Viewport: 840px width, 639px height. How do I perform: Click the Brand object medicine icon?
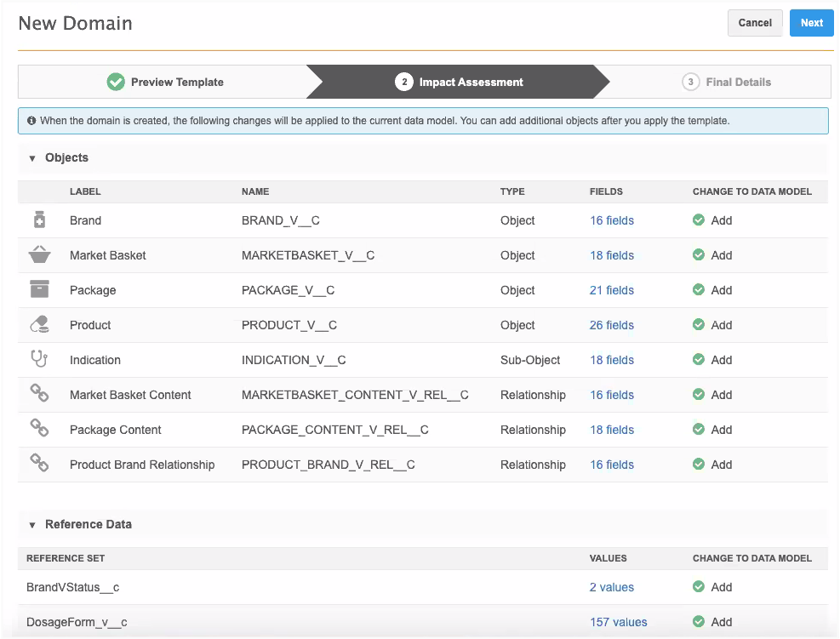(39, 220)
